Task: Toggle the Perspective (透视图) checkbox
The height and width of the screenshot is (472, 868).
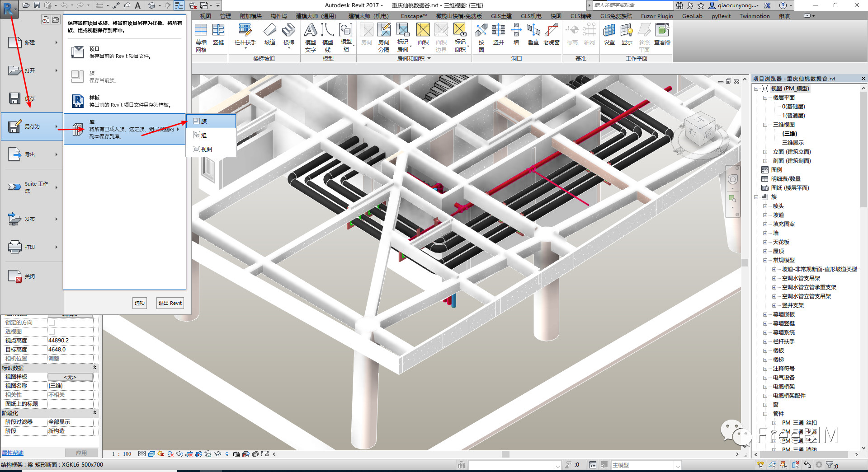Action: (x=52, y=332)
